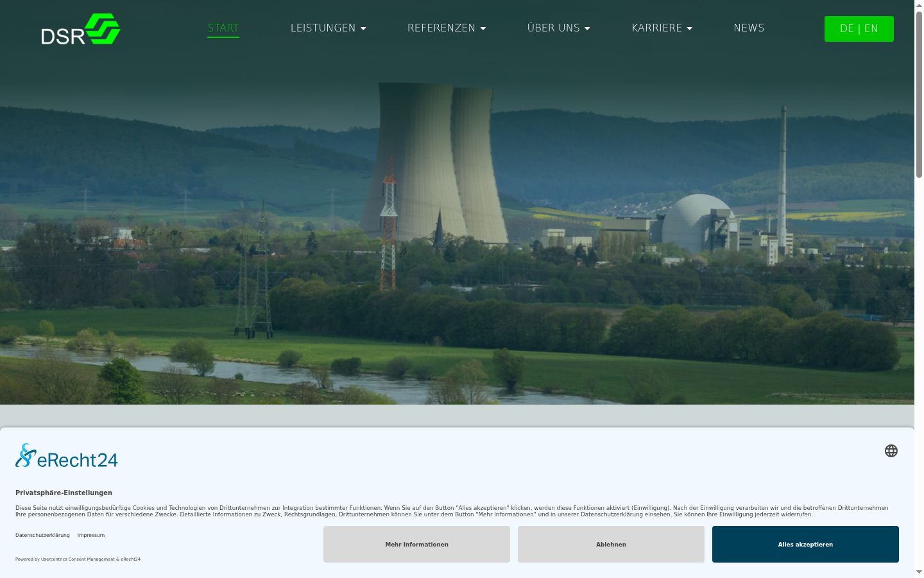924x578 pixels.
Task: Click the eRecht24 logo
Action: [67, 456]
